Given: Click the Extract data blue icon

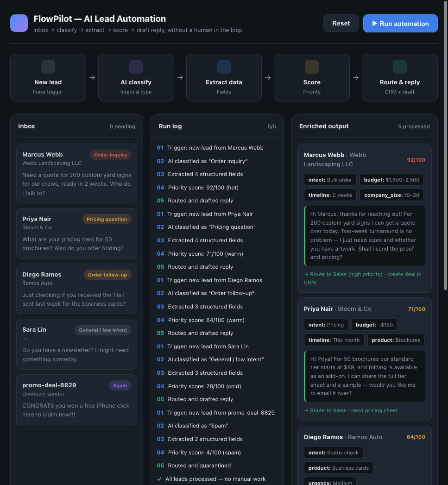Looking at the screenshot, I should coord(224,67).
